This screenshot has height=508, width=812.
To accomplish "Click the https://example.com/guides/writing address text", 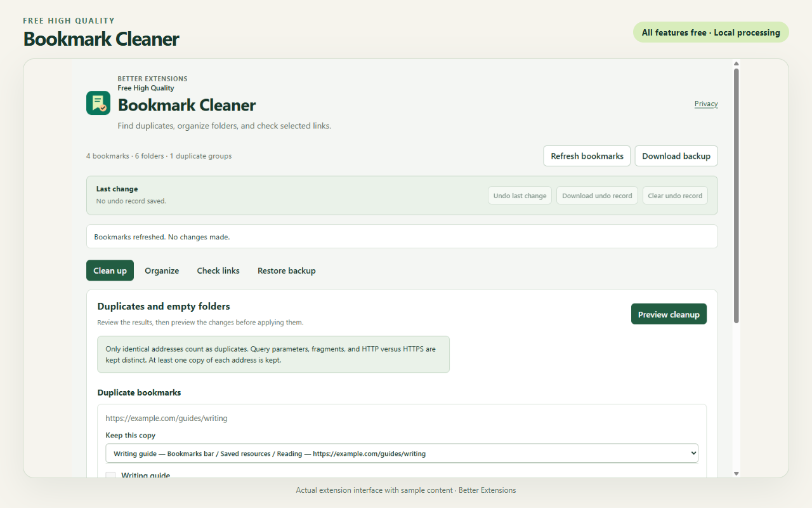I will coord(167,418).
